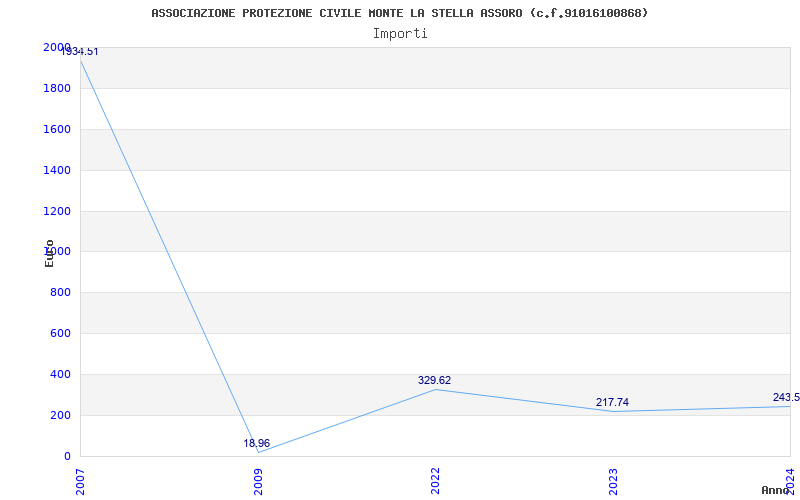This screenshot has height=500, width=800.
Task: Click x-axis year 2023
Action: coord(613,482)
